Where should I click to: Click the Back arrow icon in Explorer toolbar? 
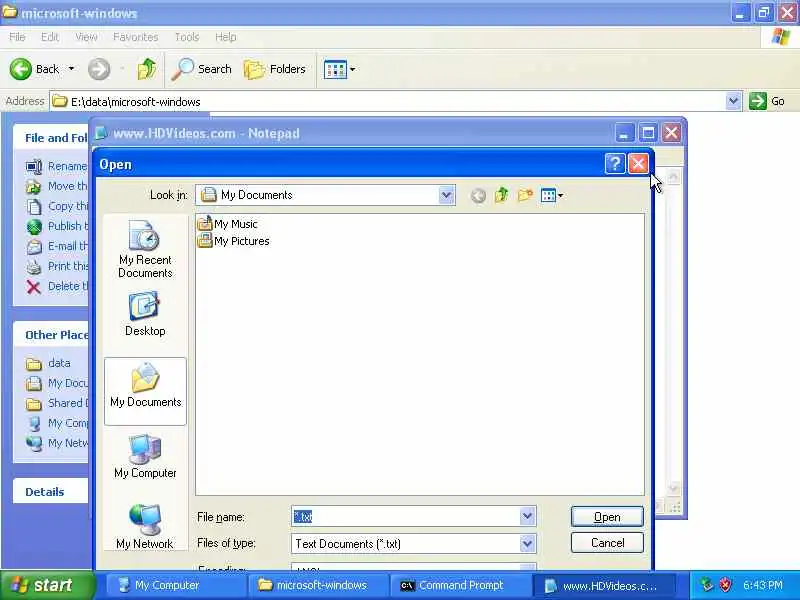point(21,69)
